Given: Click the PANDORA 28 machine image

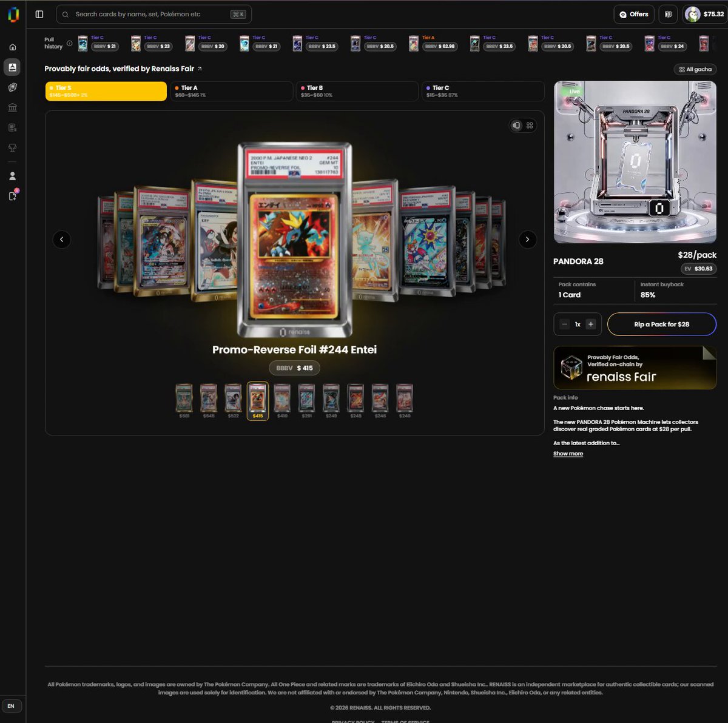Looking at the screenshot, I should point(635,162).
